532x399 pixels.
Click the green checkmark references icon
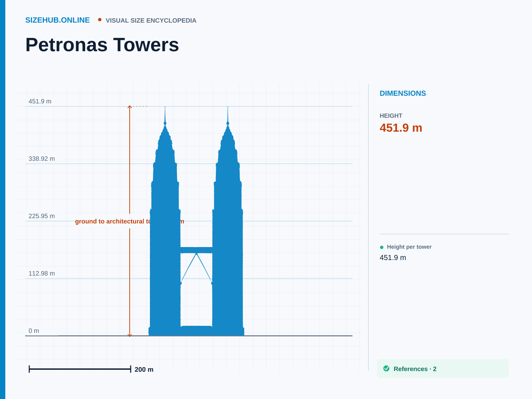pos(386,368)
